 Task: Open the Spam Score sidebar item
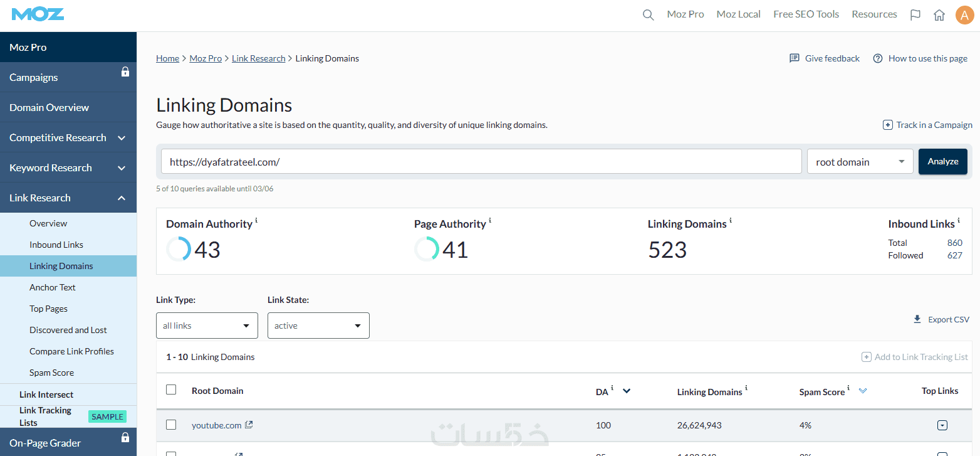click(x=51, y=373)
